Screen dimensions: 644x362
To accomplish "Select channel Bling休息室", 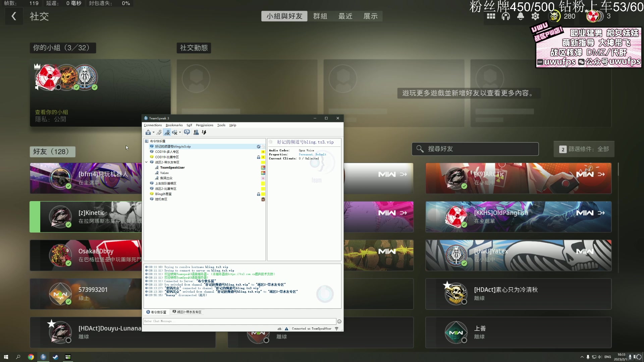I will pyautogui.click(x=163, y=194).
